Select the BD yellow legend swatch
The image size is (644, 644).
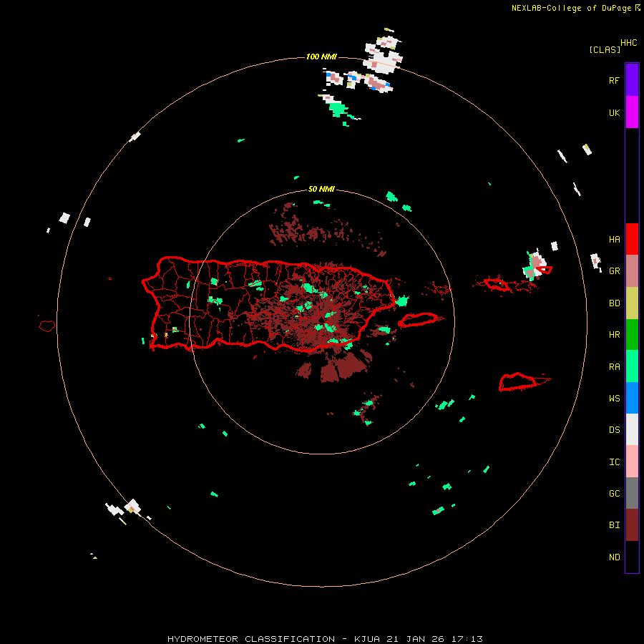tap(632, 303)
